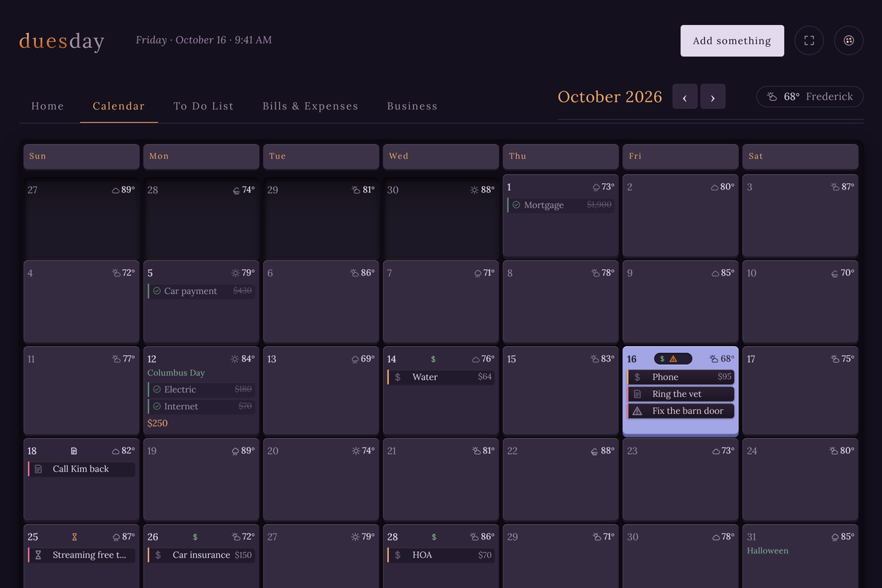Click the rain weather icon on October 13
Viewport: 882px width, 588px height.
355,359
